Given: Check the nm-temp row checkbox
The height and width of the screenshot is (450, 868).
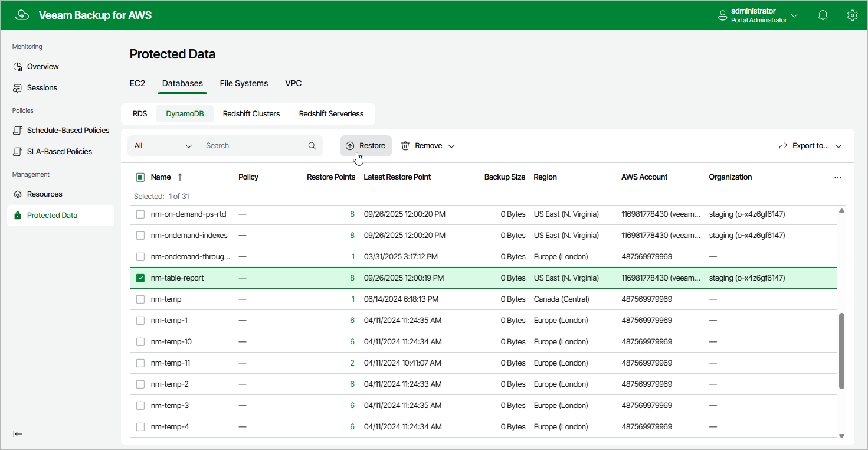Looking at the screenshot, I should coord(140,299).
